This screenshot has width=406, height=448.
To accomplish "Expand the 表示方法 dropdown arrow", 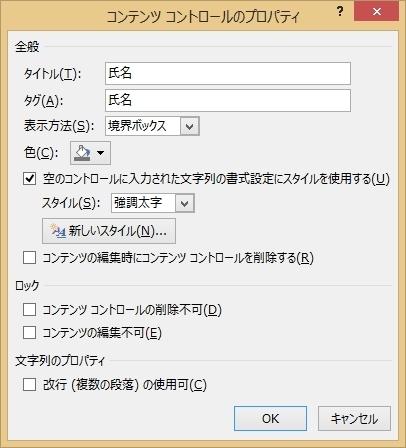I will coord(190,126).
